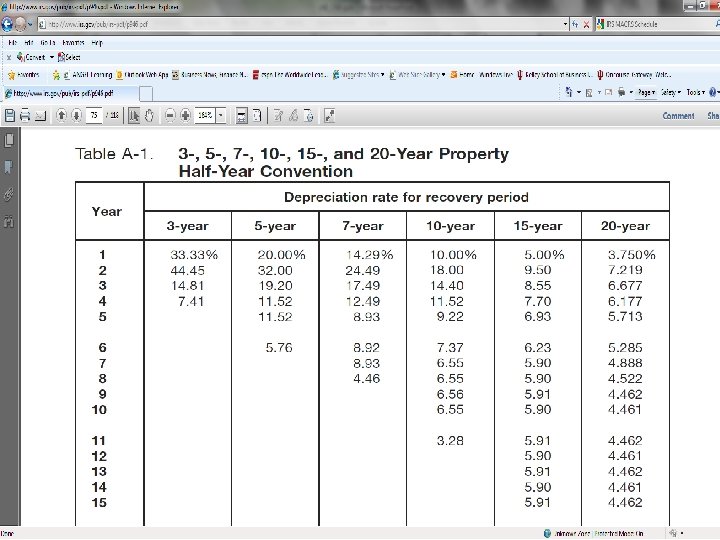Click the PDF Print icon in Adobe toolbar
Screen dimensions: 720x540
coord(25,115)
